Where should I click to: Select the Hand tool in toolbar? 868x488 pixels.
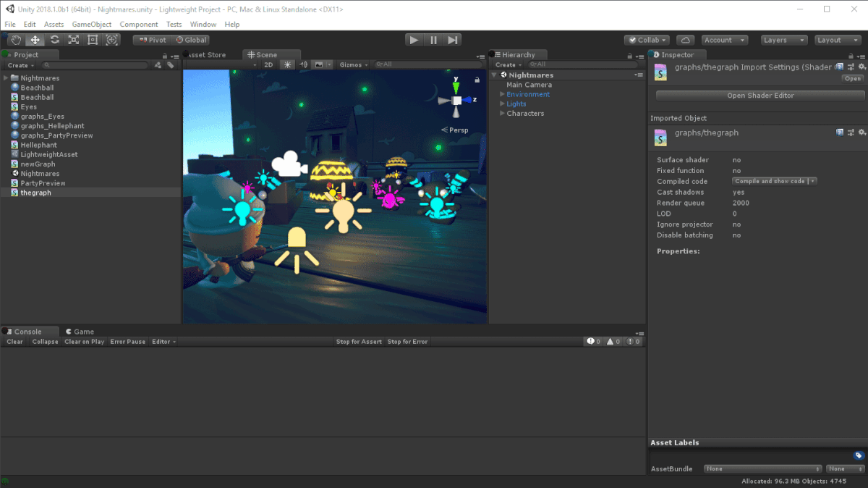click(16, 40)
